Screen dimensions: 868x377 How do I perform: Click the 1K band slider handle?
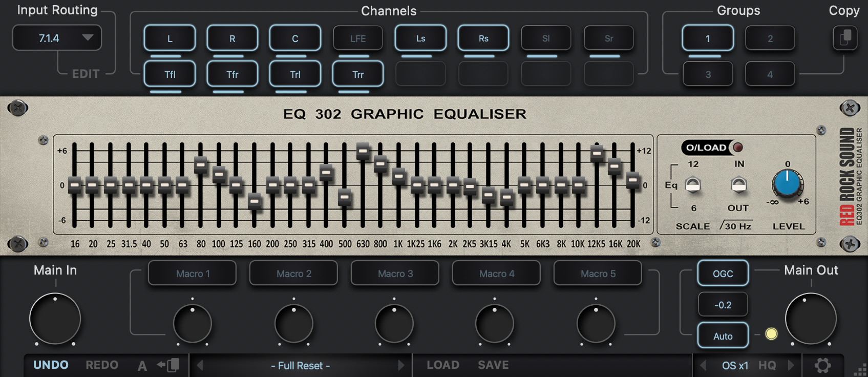point(399,176)
